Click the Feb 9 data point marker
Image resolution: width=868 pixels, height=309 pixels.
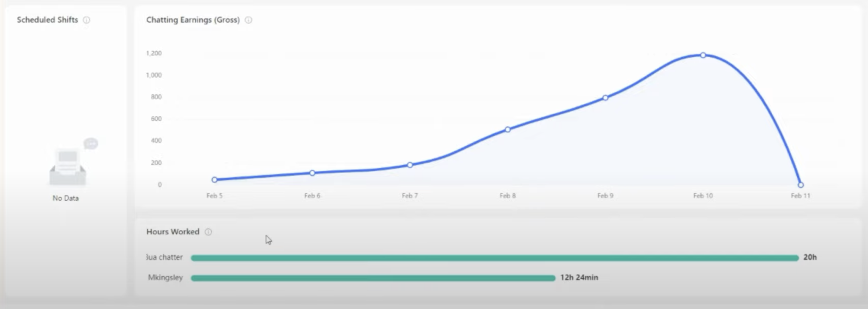click(605, 98)
